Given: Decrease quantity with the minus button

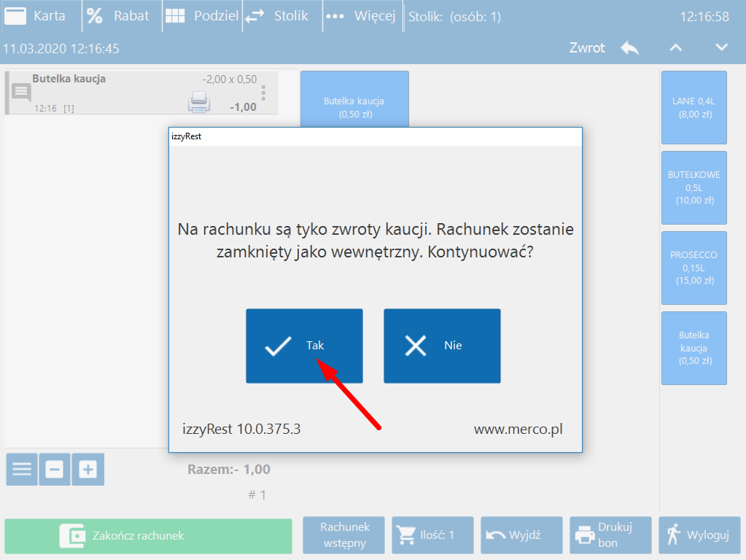Looking at the screenshot, I should (x=55, y=470).
